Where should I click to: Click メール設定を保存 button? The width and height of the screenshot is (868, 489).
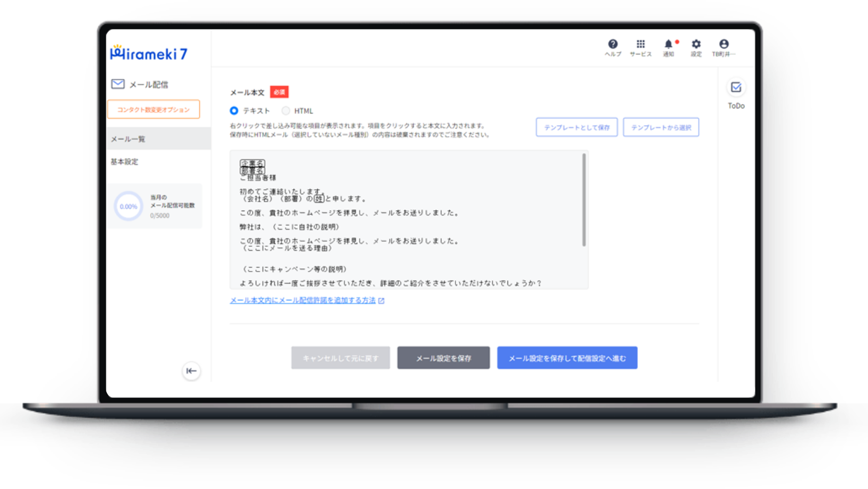tap(444, 358)
